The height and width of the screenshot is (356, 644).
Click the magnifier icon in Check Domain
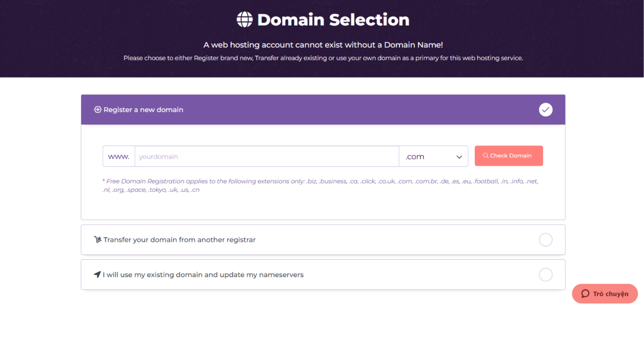486,155
